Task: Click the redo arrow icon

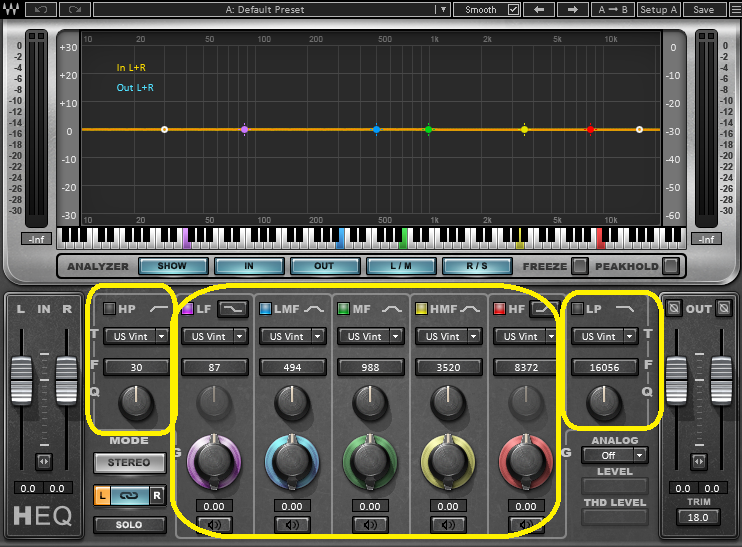Action: pyautogui.click(x=73, y=9)
